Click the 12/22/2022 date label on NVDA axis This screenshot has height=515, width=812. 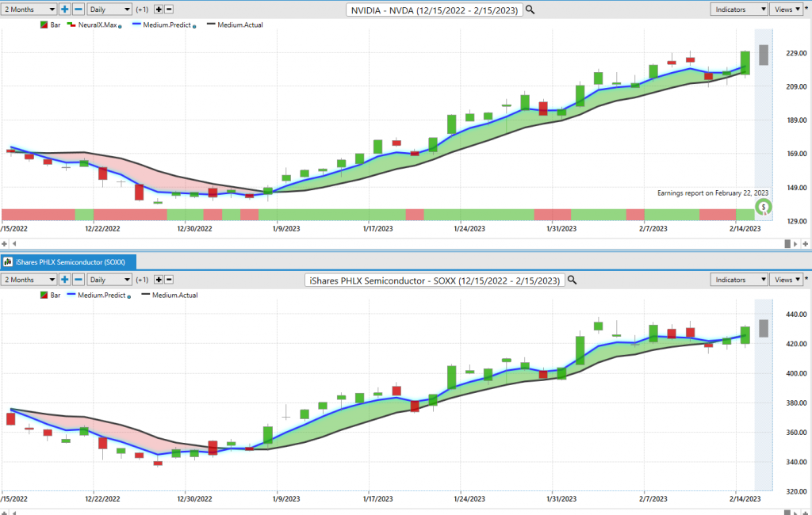(x=102, y=229)
